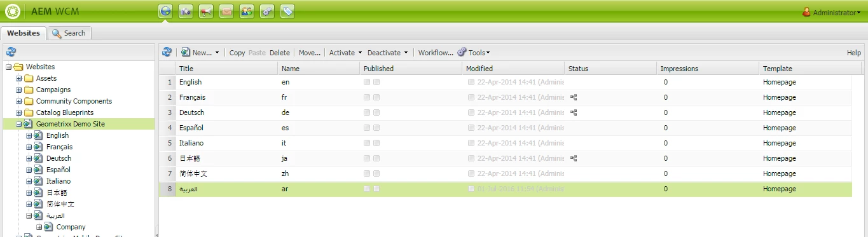Expand the Español tree node
Viewport: 868px width, 237px height.
29,170
